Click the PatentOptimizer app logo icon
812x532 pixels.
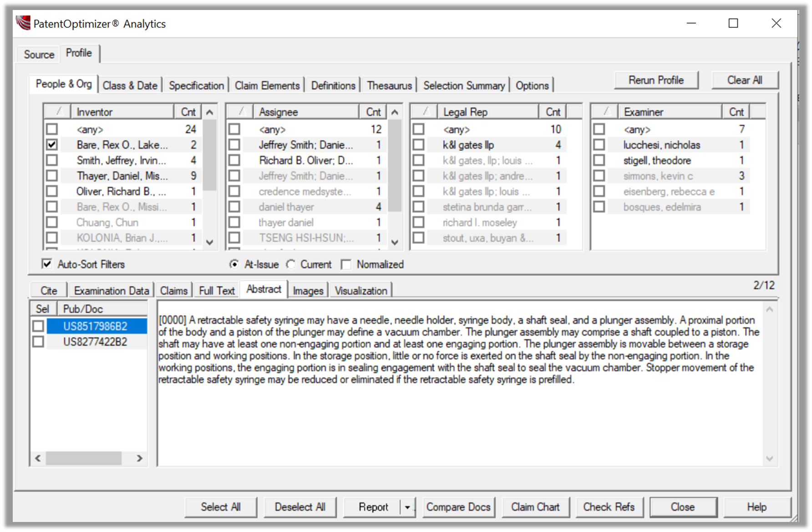coord(23,23)
